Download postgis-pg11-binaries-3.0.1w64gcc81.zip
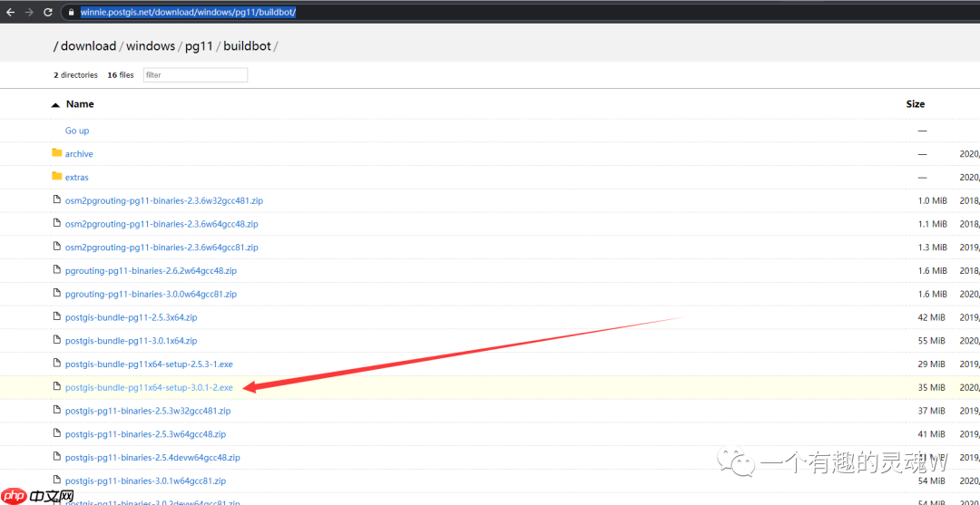This screenshot has width=980, height=505. (x=145, y=481)
